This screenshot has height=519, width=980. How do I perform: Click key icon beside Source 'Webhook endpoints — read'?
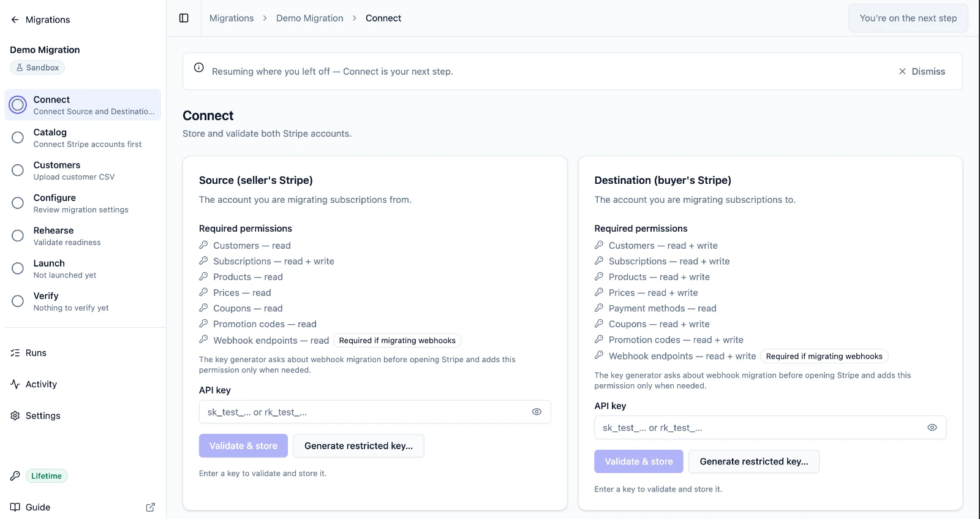pos(204,339)
